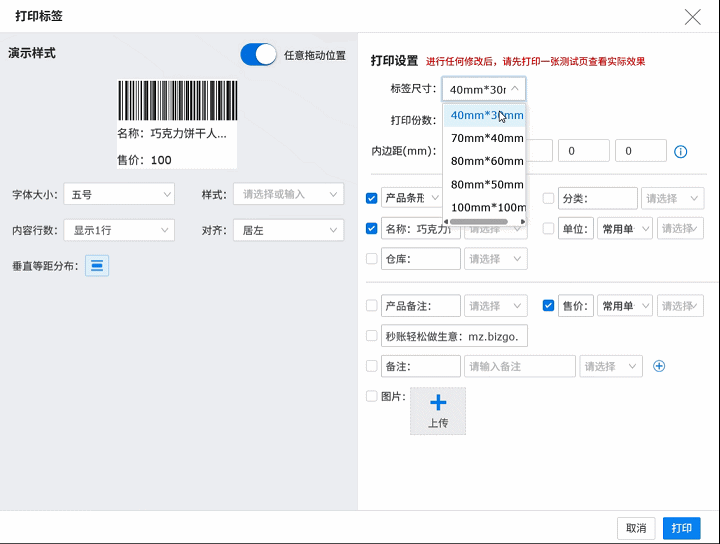Click the vertical equal distribution icon
Viewport: 720px width, 544px height.
tap(97, 265)
